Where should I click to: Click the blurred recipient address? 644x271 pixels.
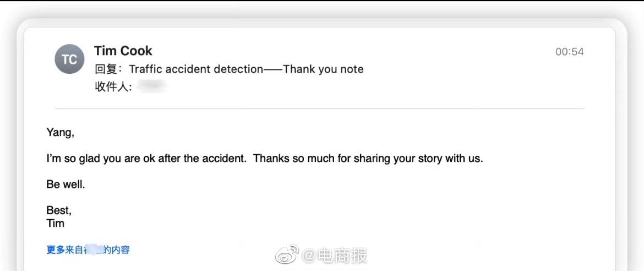(x=151, y=86)
